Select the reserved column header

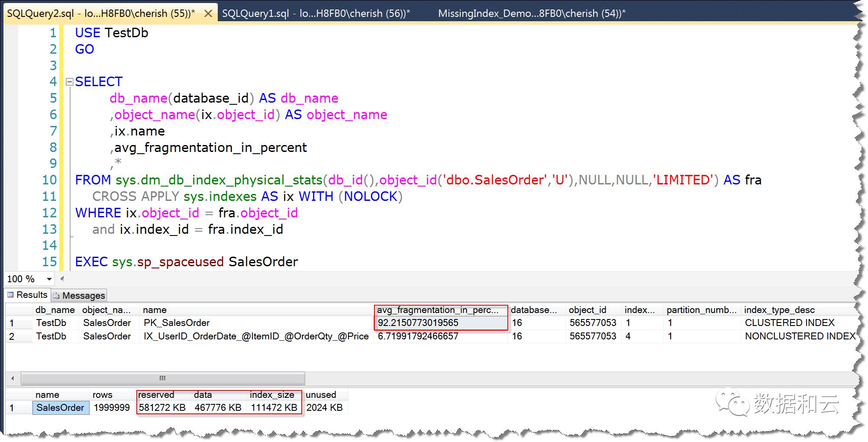(163, 395)
